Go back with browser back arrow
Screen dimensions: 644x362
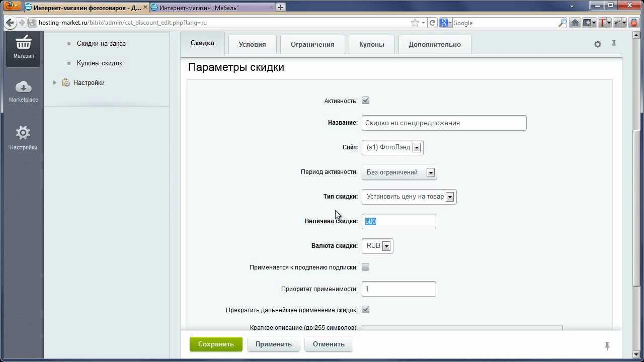click(10, 23)
